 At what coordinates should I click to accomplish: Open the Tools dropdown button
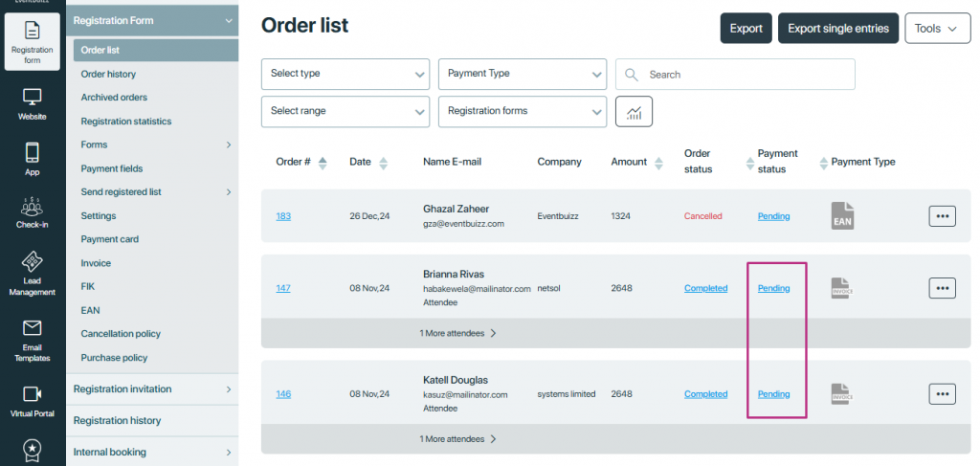point(938,29)
